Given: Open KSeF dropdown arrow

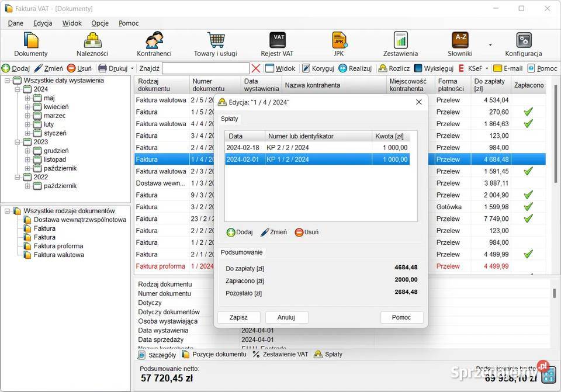Looking at the screenshot, I should pyautogui.click(x=487, y=68).
